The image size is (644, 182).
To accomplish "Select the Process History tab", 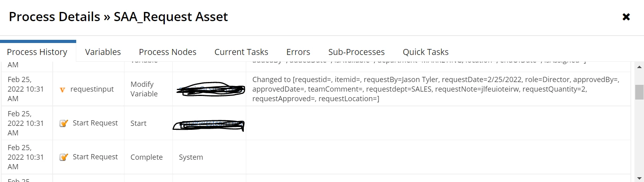I will pos(37,52).
